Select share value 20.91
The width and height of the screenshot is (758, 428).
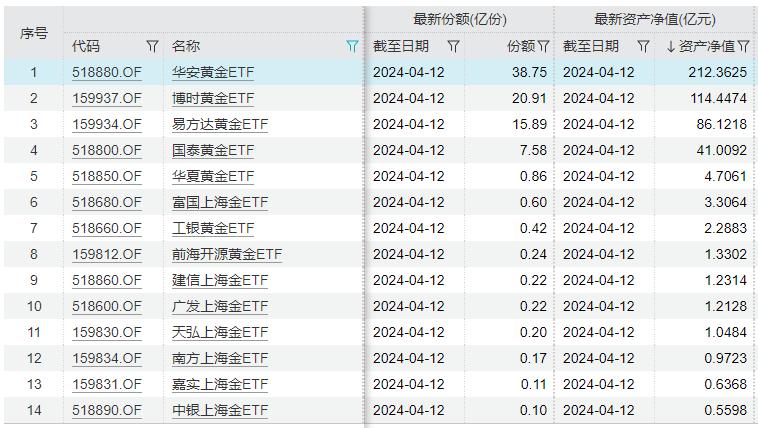(x=529, y=99)
